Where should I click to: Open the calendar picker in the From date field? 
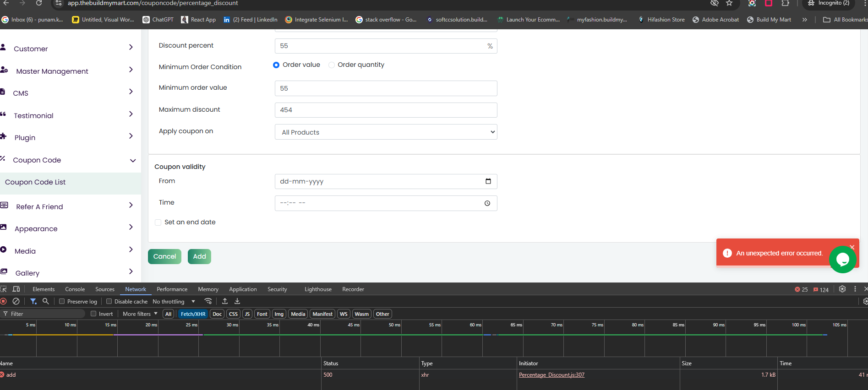tap(488, 181)
